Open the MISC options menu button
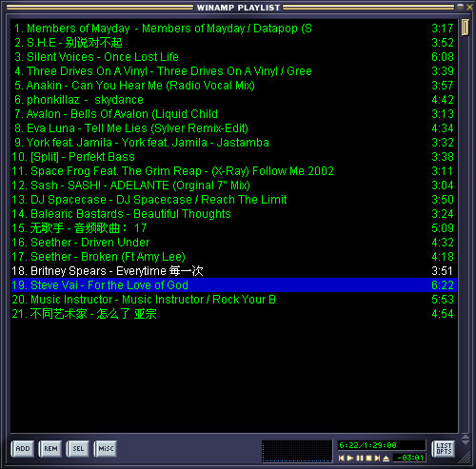 [106, 449]
